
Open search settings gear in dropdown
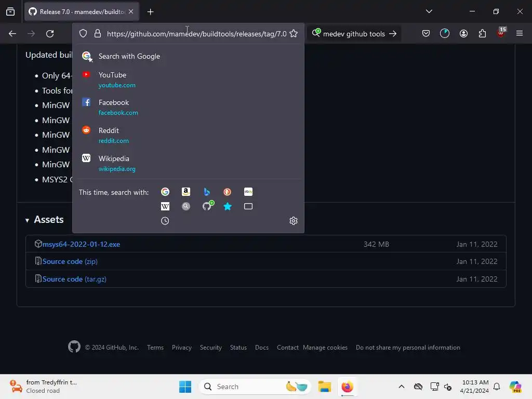click(x=294, y=221)
